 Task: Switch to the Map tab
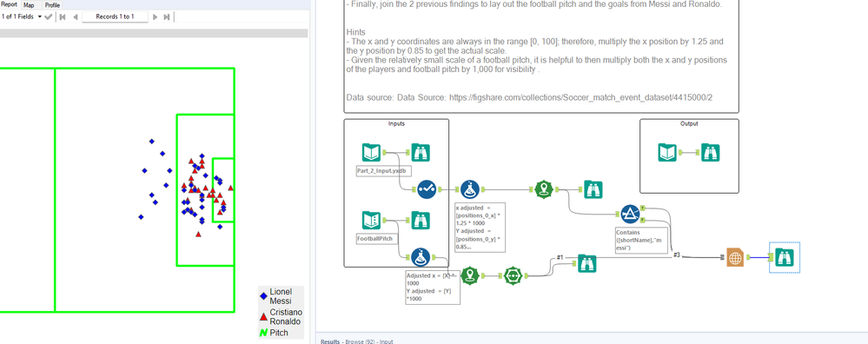[29, 4]
